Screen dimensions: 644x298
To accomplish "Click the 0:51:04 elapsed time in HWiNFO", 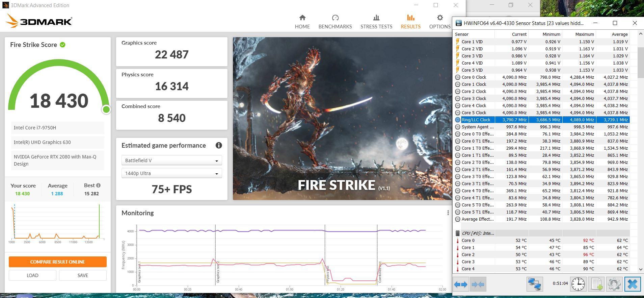I will [560, 283].
